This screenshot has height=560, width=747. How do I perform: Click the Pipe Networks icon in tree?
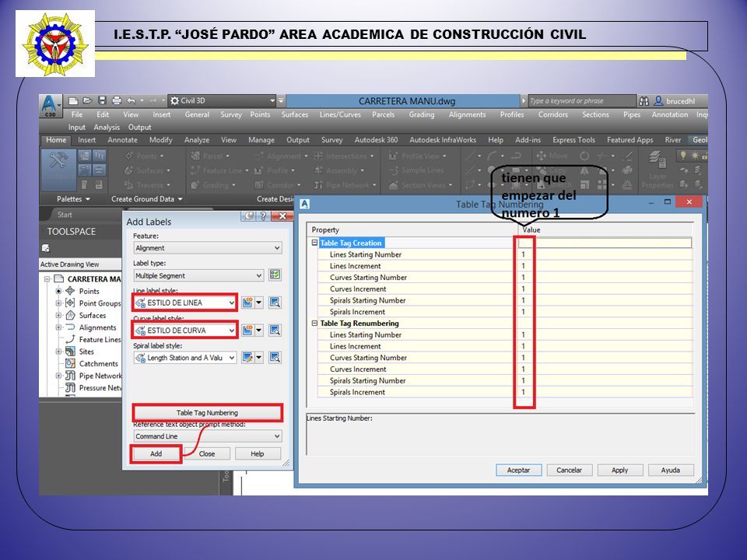[71, 376]
